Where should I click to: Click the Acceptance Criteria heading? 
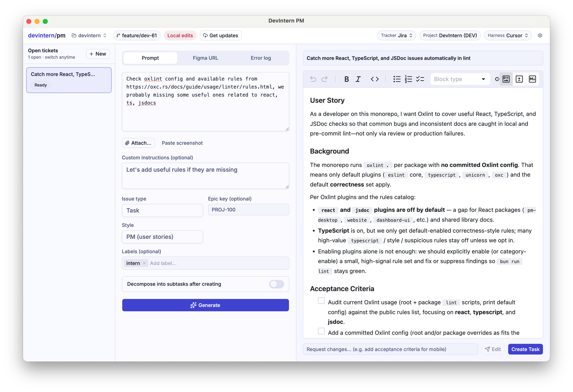click(342, 288)
